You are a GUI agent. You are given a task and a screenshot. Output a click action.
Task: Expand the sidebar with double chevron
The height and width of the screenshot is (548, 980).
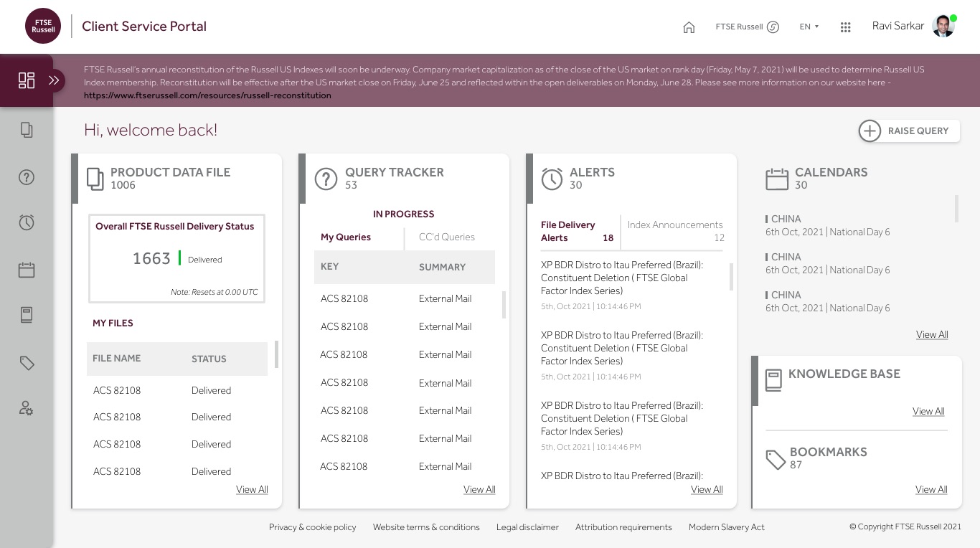coord(54,80)
